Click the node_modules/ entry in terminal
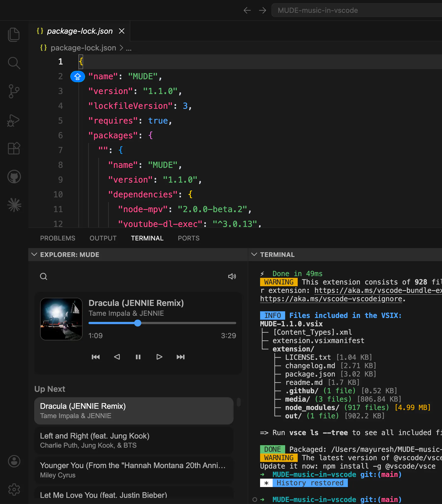Viewport: 442px width, 504px height. coord(312,407)
